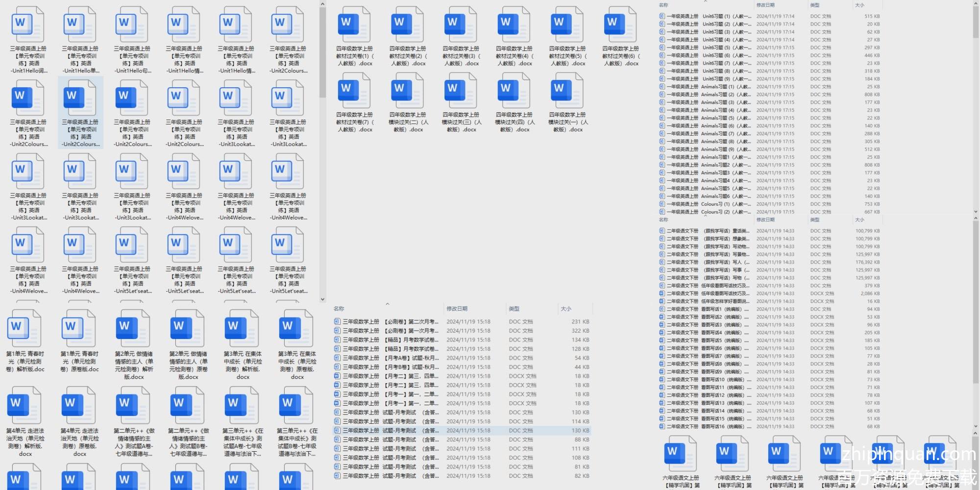Click icon of 二年级语文下册 看图写话1 file
This screenshot has width=980, height=490.
tap(662, 309)
